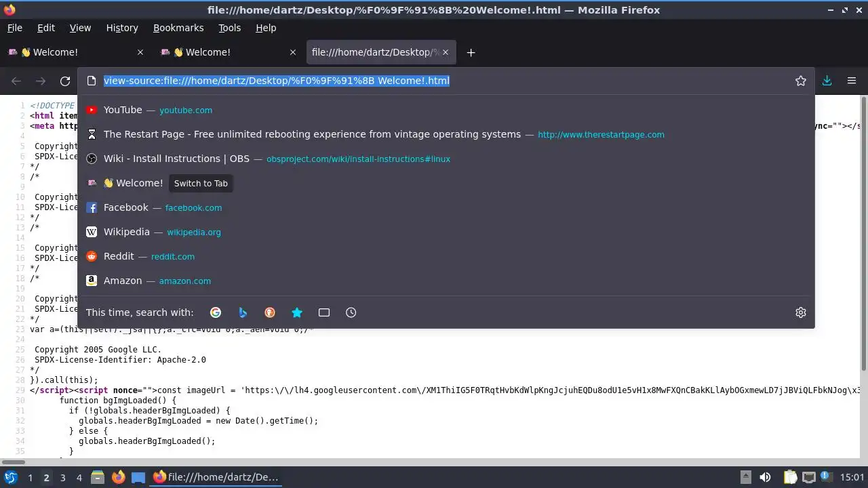
Task: Search this time with Bing
Action: tap(243, 312)
